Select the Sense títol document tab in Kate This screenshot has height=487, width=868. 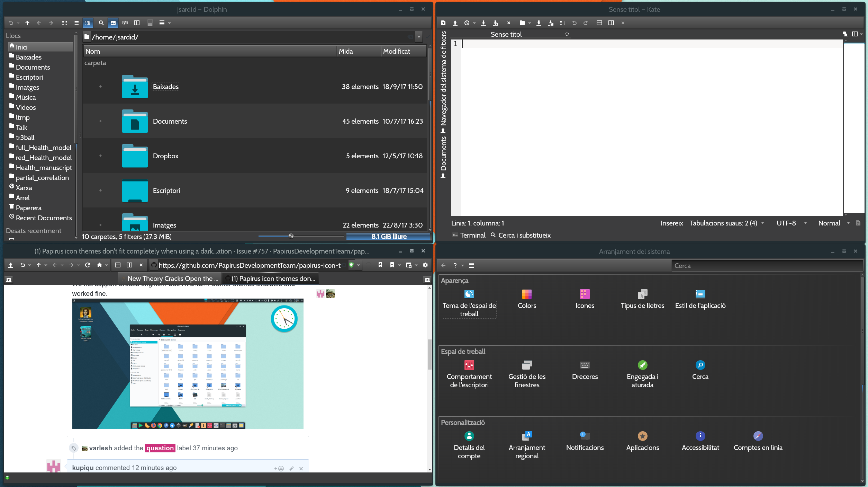(x=506, y=34)
